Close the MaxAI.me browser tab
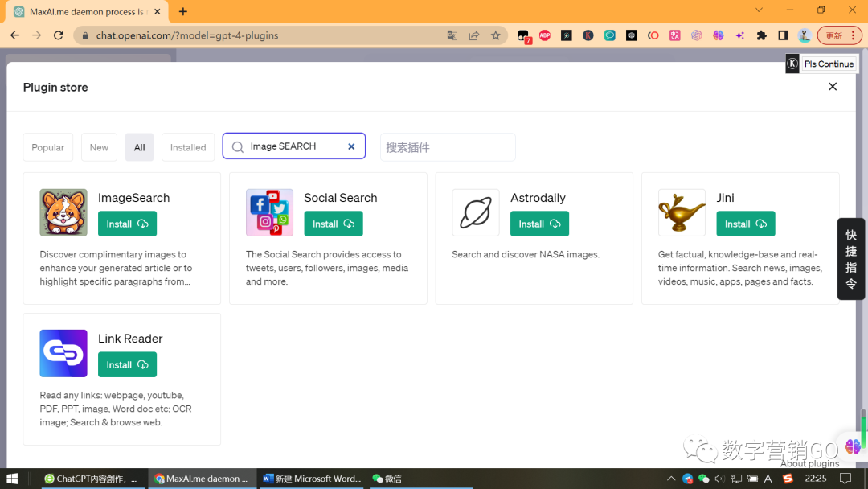This screenshot has width=868, height=489. point(158,11)
